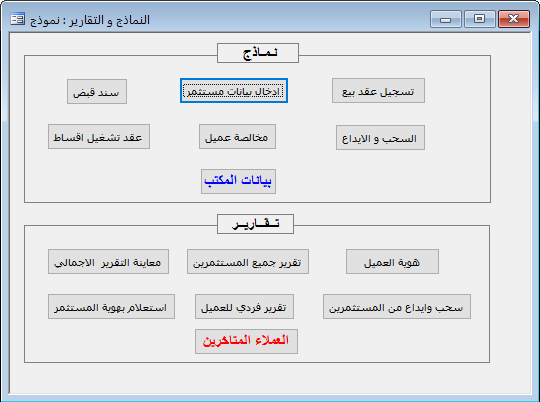Click السحب و الايداع button
The width and height of the screenshot is (540, 402).
click(380, 137)
